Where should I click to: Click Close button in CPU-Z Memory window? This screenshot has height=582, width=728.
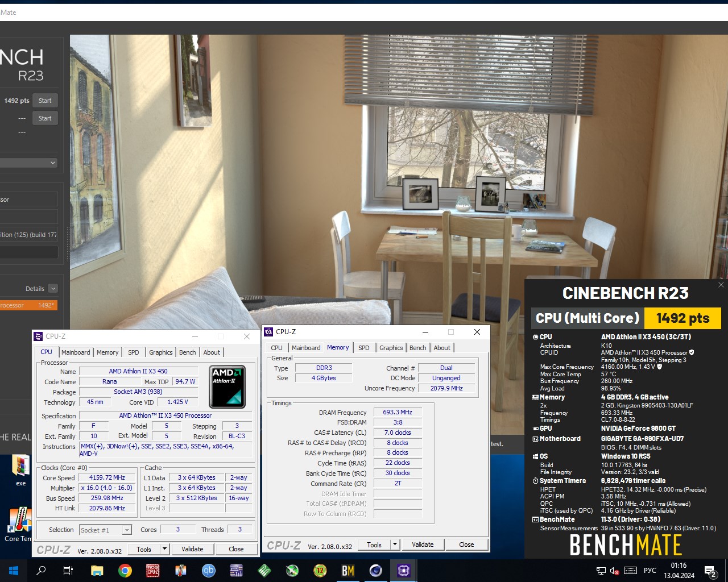point(466,544)
